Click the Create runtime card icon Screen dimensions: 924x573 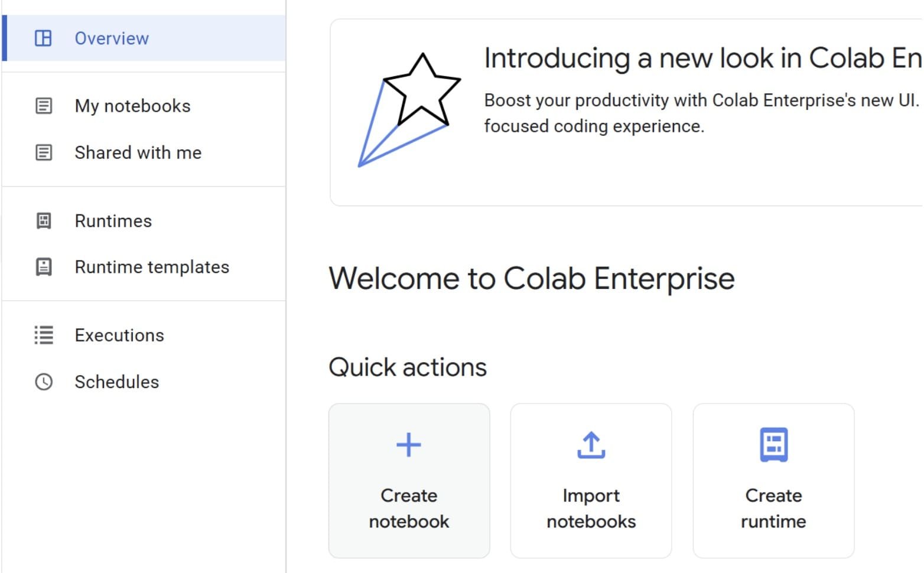[773, 445]
